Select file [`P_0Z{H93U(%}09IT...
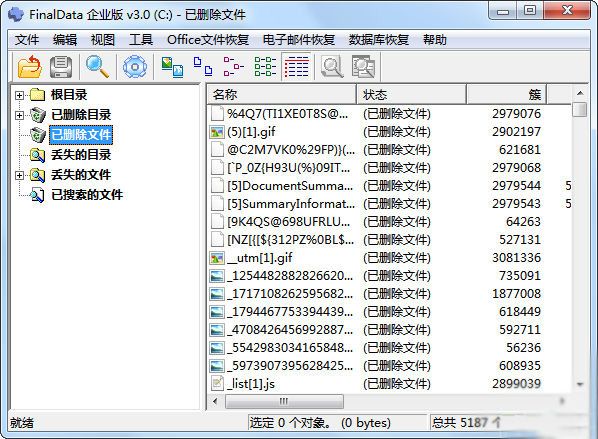 [x=288, y=168]
